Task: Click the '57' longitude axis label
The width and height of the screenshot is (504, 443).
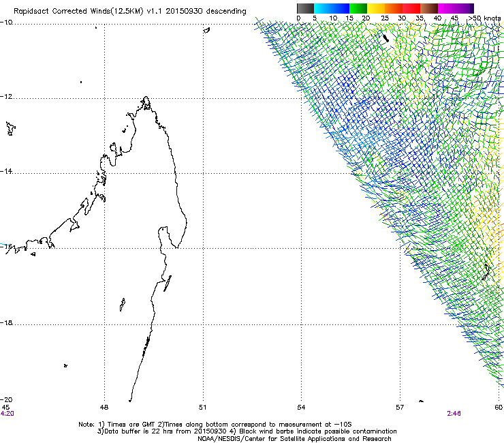Action: [400, 408]
